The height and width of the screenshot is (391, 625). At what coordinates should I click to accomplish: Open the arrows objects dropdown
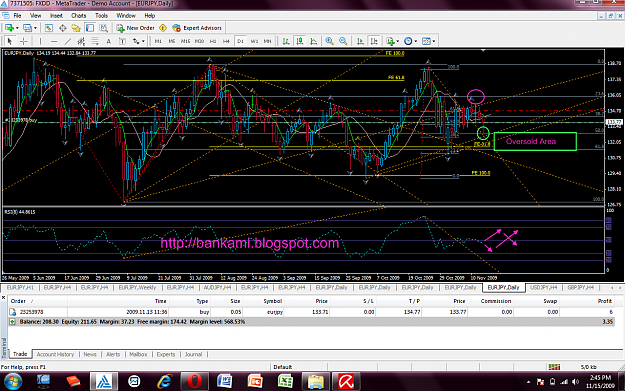coord(143,41)
